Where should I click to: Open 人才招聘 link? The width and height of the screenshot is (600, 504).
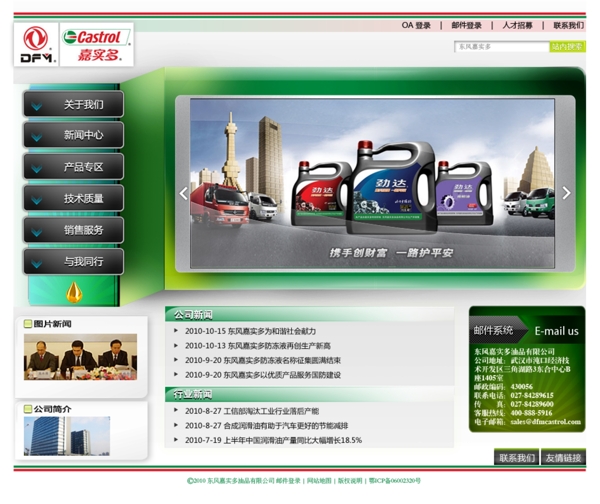[x=517, y=26]
